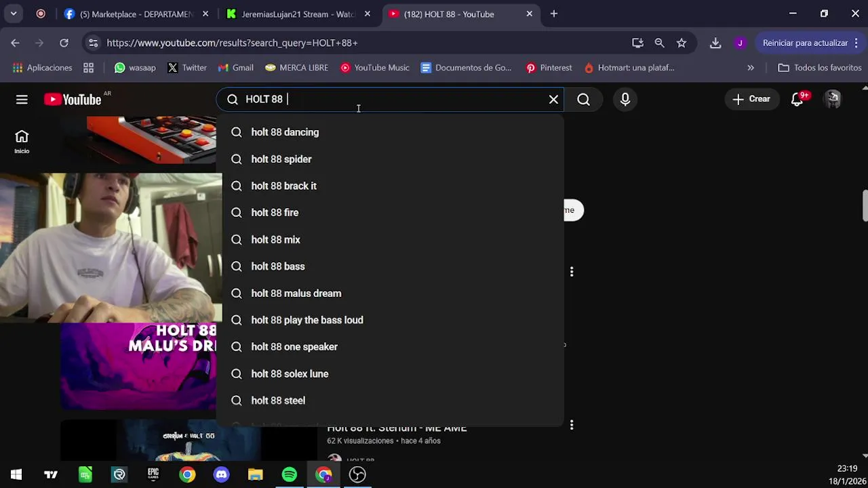Bookmark this page with star icon
This screenshot has width=868, height=488.
pyautogui.click(x=682, y=43)
